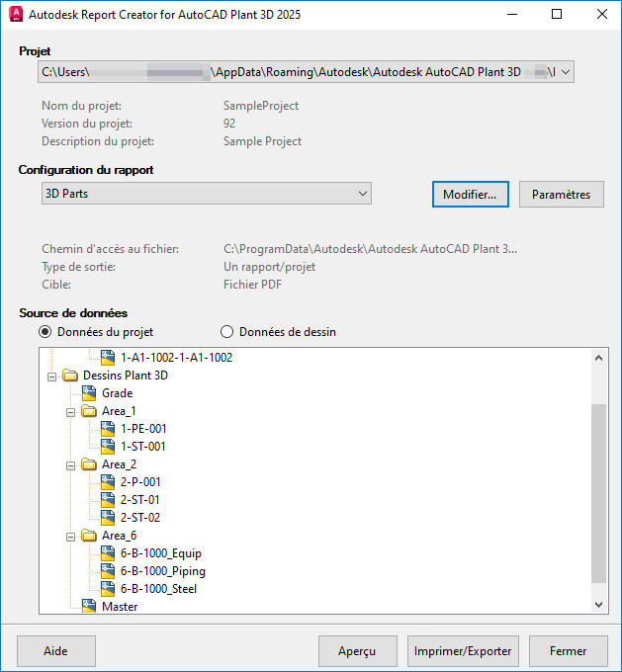Screen dimensions: 622x672
Task: Click the project version value 92
Action: [229, 124]
